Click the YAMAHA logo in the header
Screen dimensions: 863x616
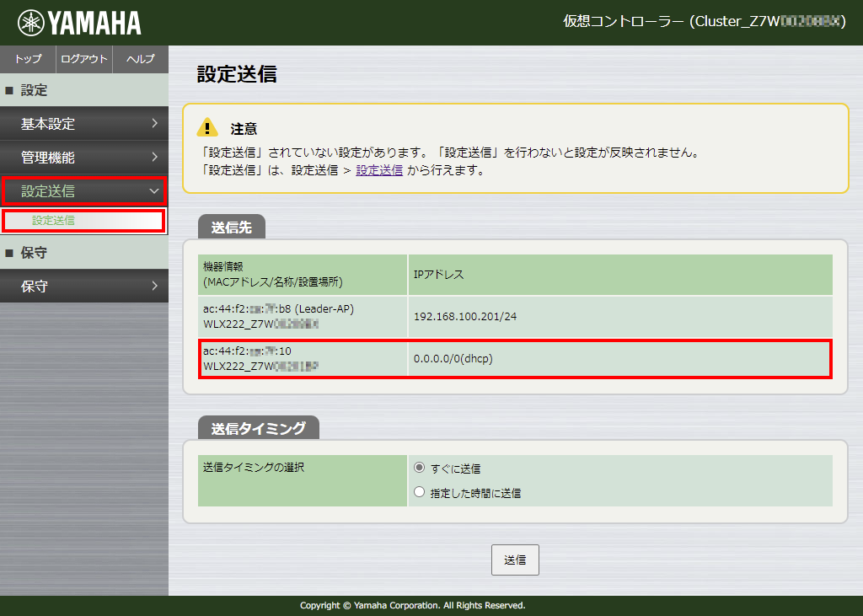tap(80, 23)
